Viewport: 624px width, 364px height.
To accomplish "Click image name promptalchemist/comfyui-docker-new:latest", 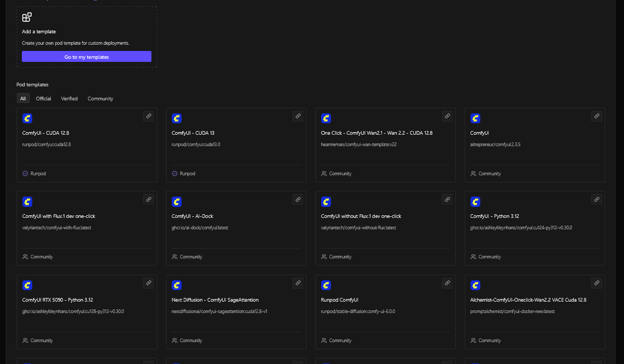I will (512, 311).
